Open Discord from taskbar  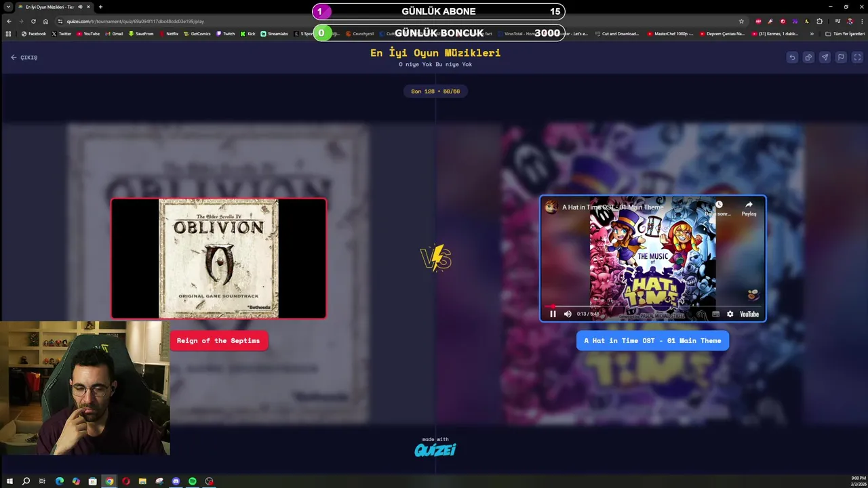tap(176, 481)
